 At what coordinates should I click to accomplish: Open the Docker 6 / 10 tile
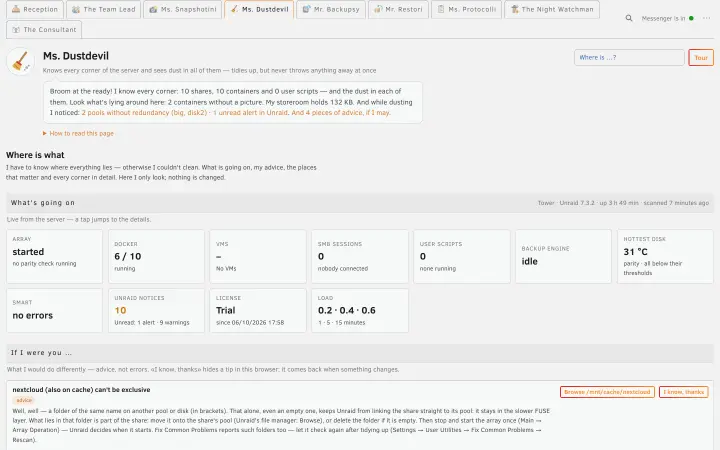(156, 257)
